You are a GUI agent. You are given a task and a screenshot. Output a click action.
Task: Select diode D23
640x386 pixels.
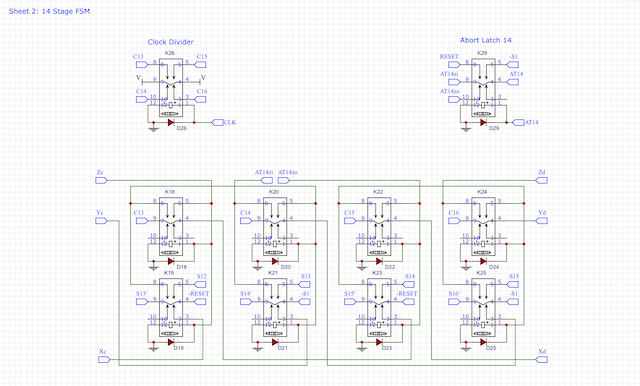pyautogui.click(x=379, y=342)
